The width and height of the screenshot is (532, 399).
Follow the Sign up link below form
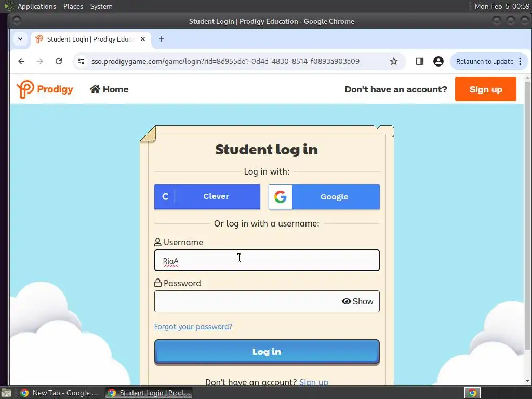[313, 382]
